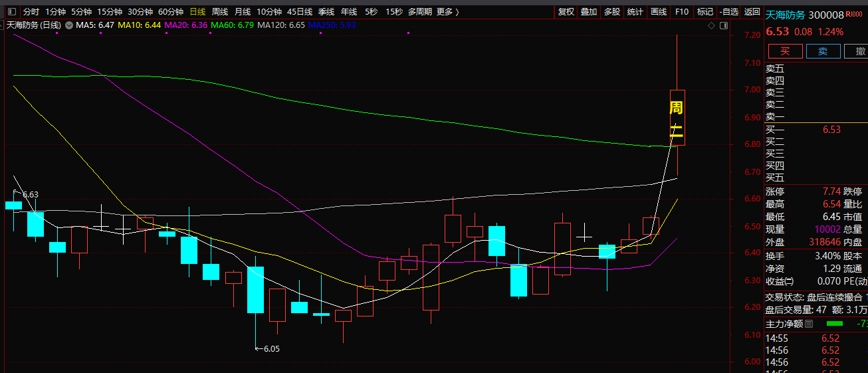Click the 收益(二) value 0.070
The height and width of the screenshot is (373, 868).
[x=829, y=281]
